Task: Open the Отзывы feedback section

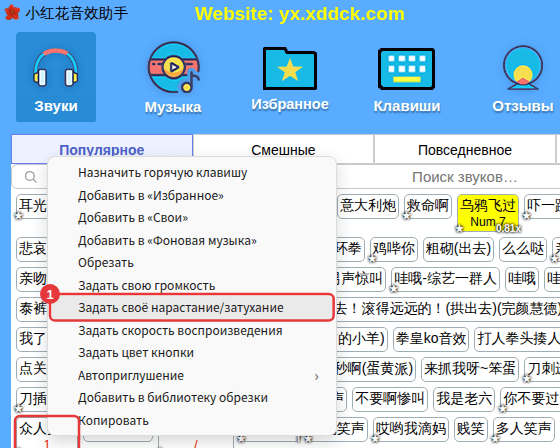Action: pyautogui.click(x=523, y=80)
